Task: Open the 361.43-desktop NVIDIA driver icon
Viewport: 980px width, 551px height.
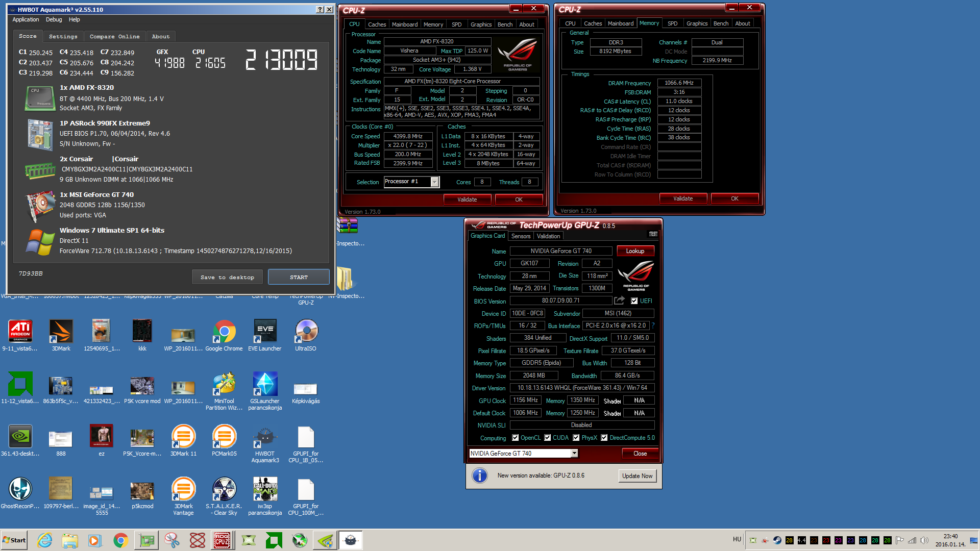Action: click(20, 440)
